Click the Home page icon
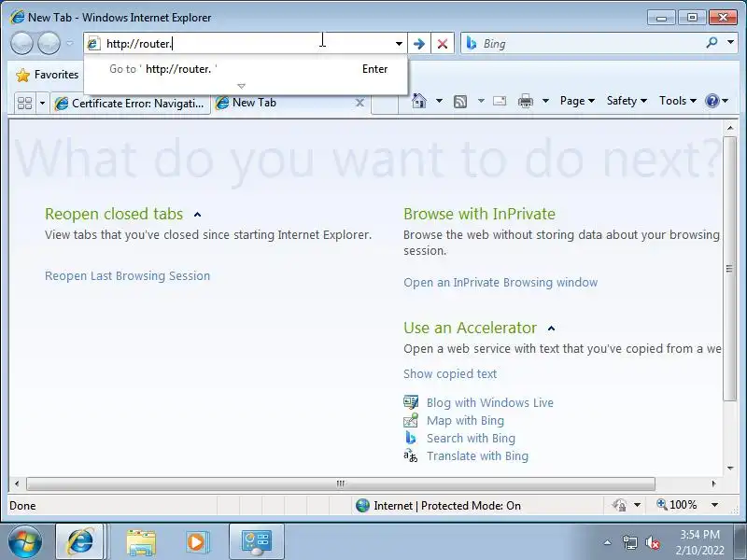This screenshot has width=747, height=560. pos(418,101)
